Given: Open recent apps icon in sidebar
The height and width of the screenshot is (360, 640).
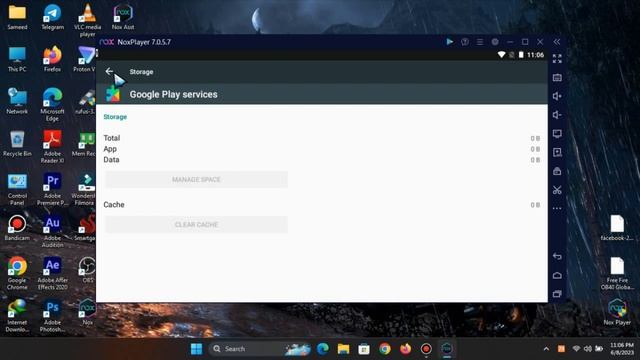Looking at the screenshot, I should pos(557,294).
